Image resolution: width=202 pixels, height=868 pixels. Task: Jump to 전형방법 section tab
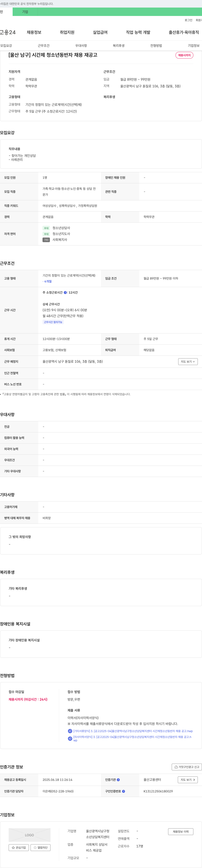tap(156, 46)
